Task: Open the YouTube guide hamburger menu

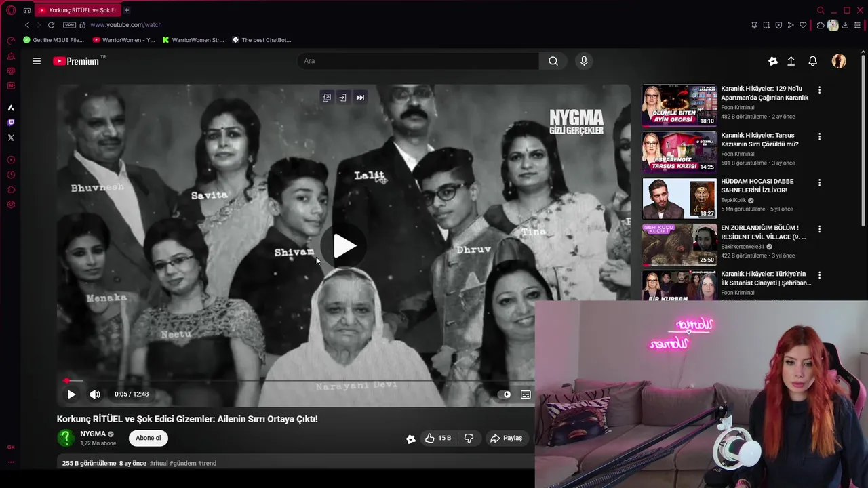Action: point(37,61)
